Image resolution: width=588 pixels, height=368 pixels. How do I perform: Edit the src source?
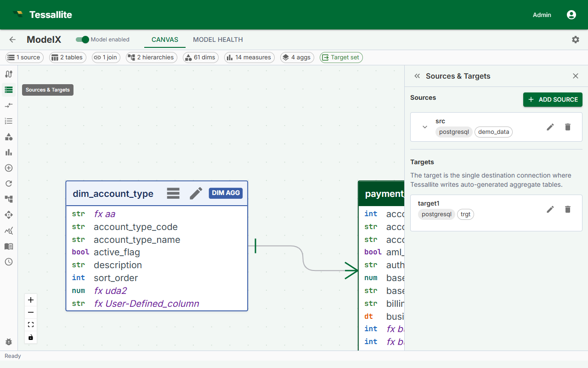coord(550,127)
